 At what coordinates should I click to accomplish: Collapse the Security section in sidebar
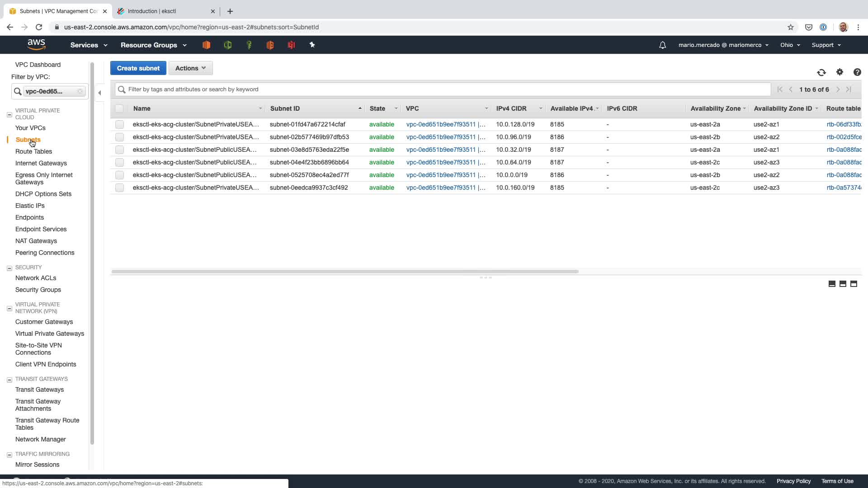tap(9, 268)
